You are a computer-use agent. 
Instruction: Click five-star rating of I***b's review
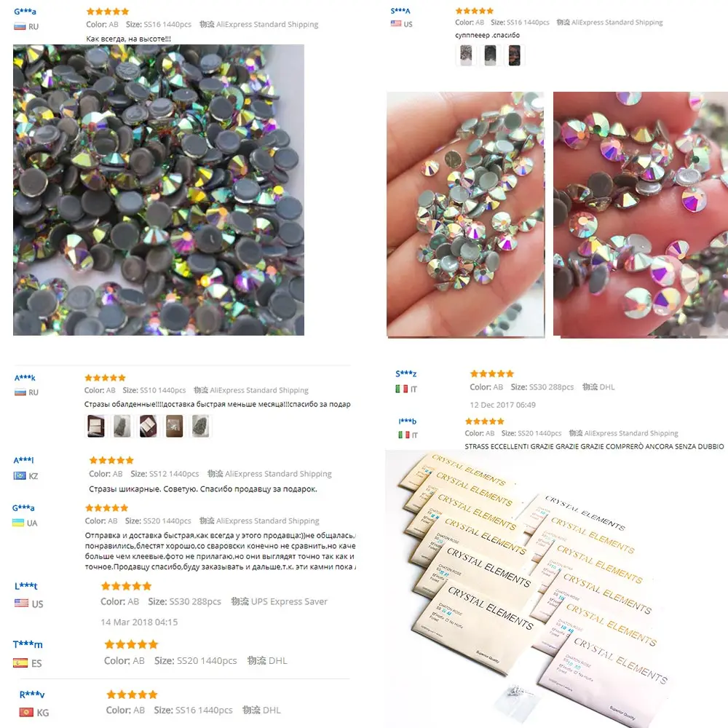[485, 421]
